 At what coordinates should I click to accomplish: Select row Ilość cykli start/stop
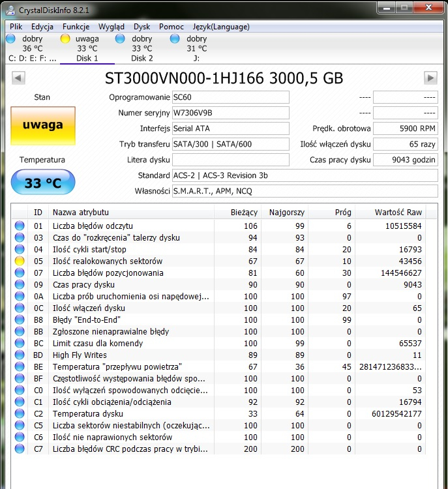point(218,250)
